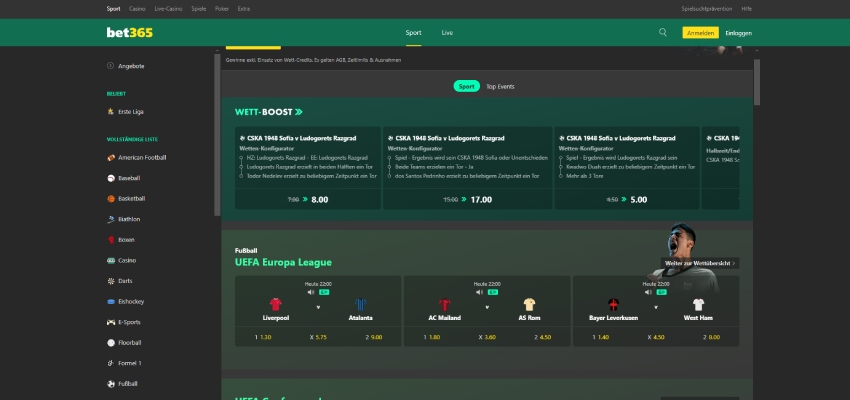Image resolution: width=850 pixels, height=400 pixels.
Task: Click the Darts icon in sidebar
Action: tap(111, 281)
